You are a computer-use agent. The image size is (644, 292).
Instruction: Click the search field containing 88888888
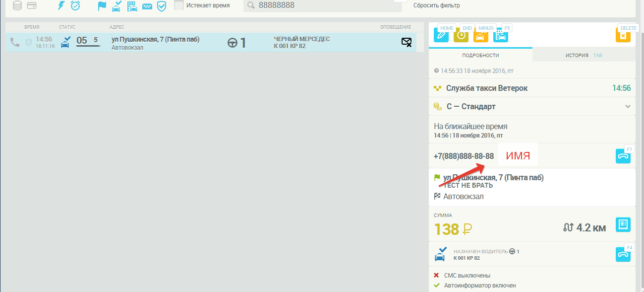317,5
